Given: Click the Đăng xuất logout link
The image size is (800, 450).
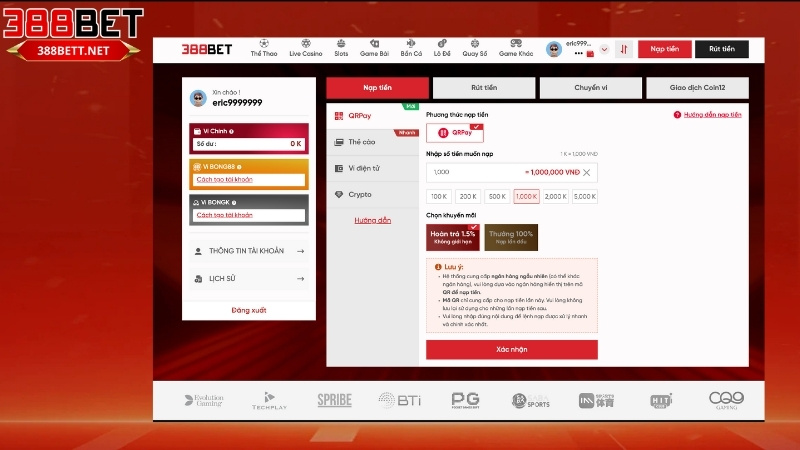Looking at the screenshot, I should pyautogui.click(x=249, y=310).
